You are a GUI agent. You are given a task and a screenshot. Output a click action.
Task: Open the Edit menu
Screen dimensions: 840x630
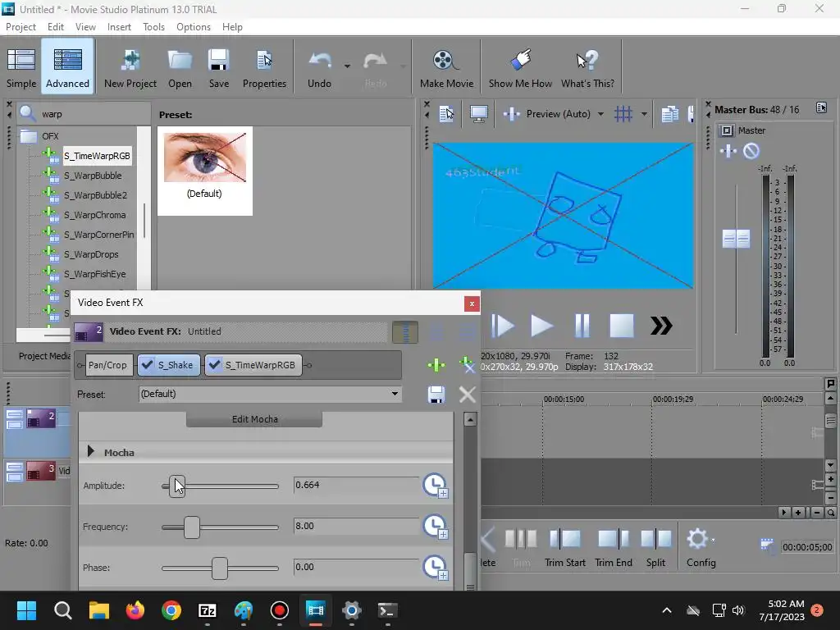coord(55,27)
